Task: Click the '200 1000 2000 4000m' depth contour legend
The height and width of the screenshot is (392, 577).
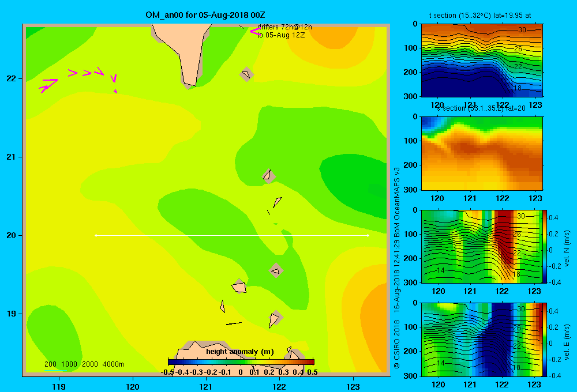Action: (x=84, y=364)
